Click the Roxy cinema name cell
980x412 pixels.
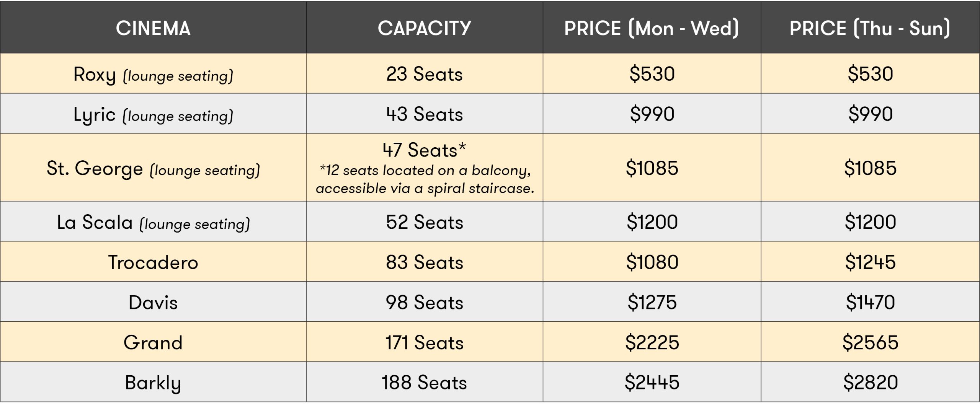[153, 75]
